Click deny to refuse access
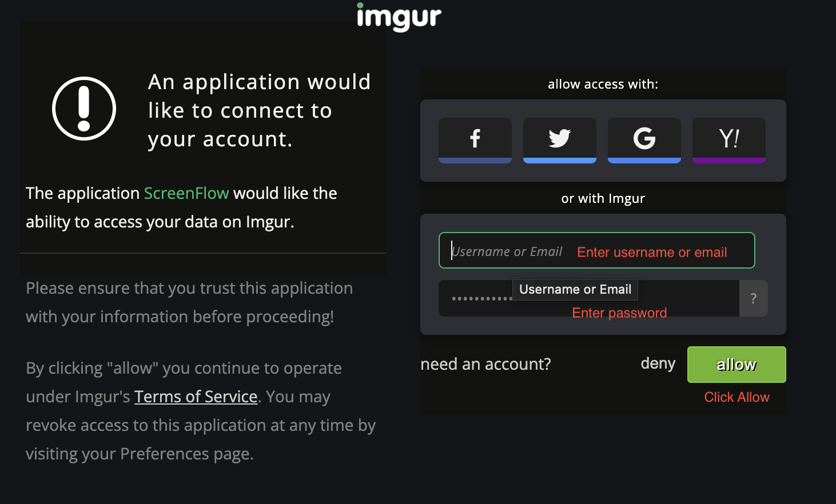The image size is (836, 504). 658,364
